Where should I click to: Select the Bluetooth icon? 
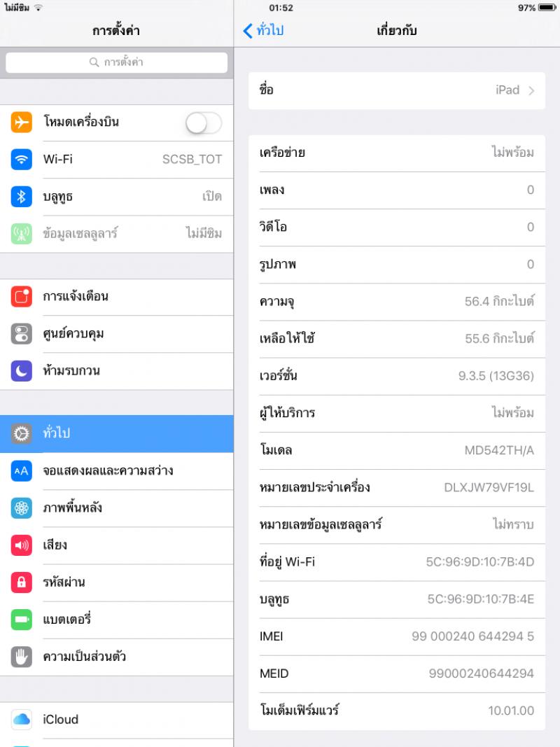point(22,196)
